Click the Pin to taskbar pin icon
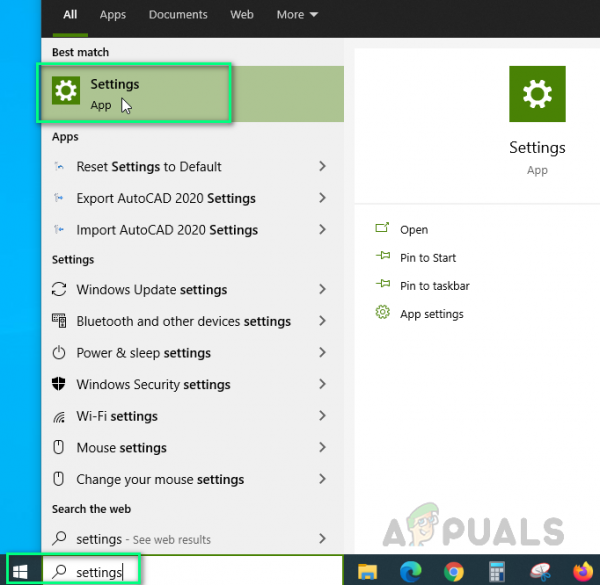 pyautogui.click(x=383, y=284)
